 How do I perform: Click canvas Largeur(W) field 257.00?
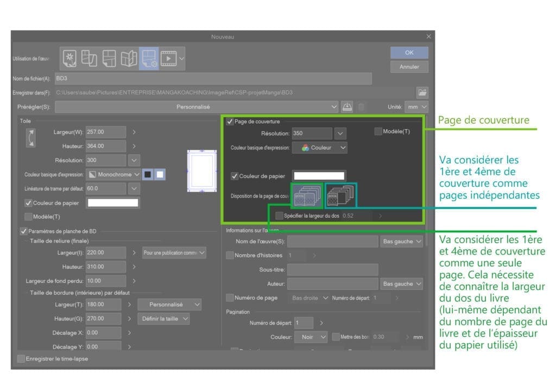tap(106, 132)
